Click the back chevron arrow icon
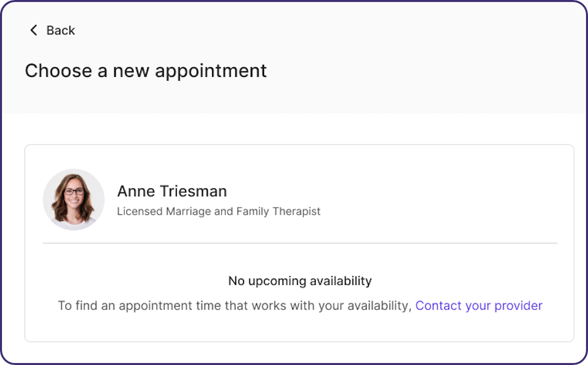Screen dimensions: 588x365 coord(33,30)
